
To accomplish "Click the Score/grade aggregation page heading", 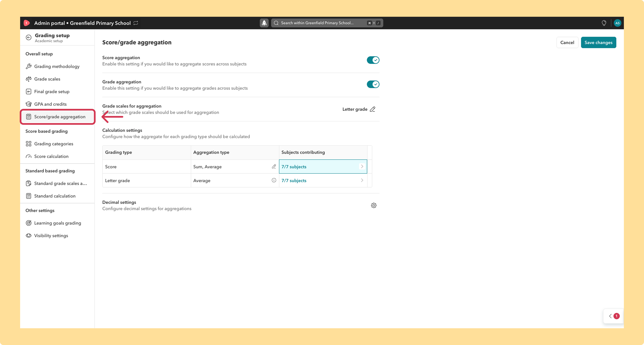I will pyautogui.click(x=137, y=42).
